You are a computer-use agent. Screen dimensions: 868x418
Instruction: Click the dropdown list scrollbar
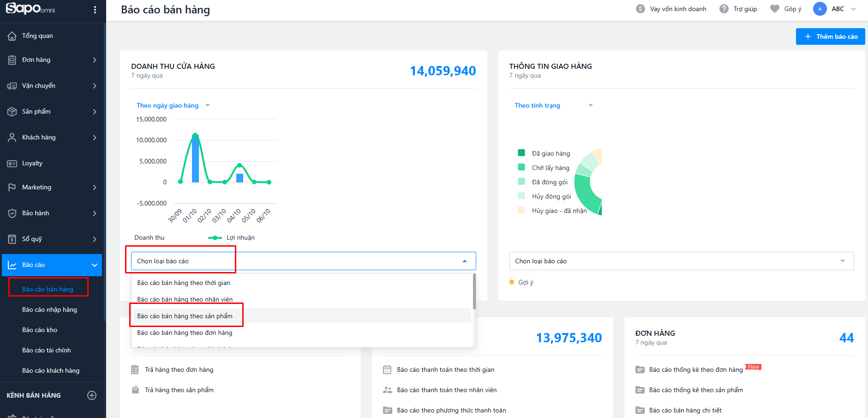[474, 292]
